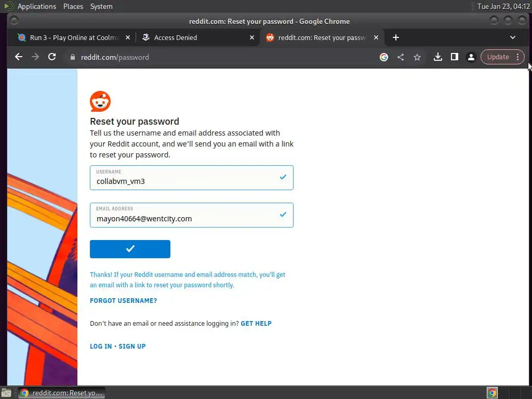Screen dimensions: 532x399
Task: Open the Chrome downloads icon
Action: [437, 57]
